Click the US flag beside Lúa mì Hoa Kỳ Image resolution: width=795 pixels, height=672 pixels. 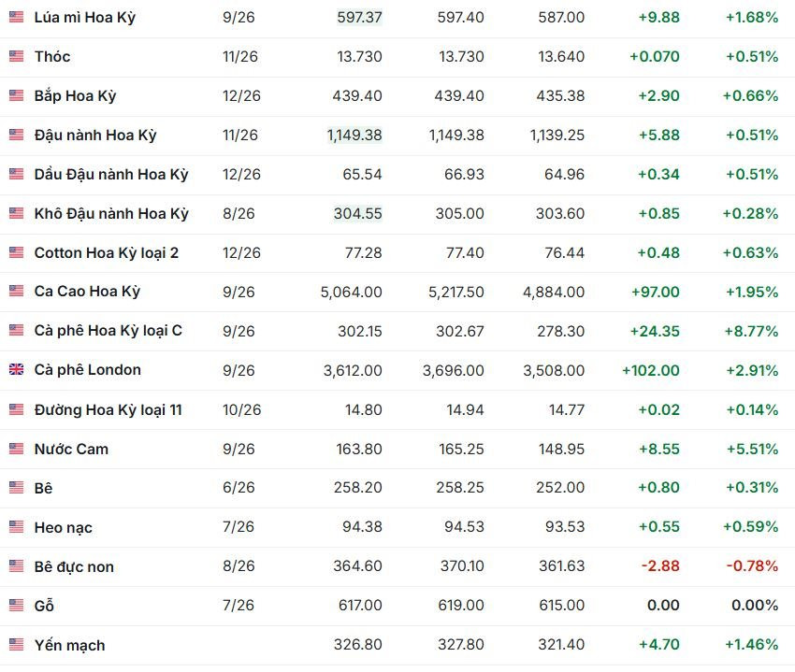(16, 17)
